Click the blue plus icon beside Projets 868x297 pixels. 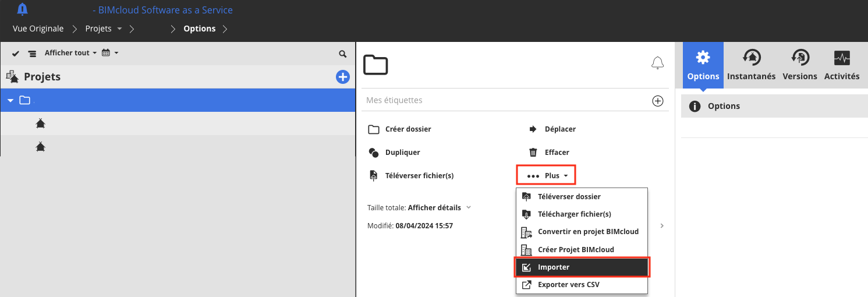pos(343,77)
